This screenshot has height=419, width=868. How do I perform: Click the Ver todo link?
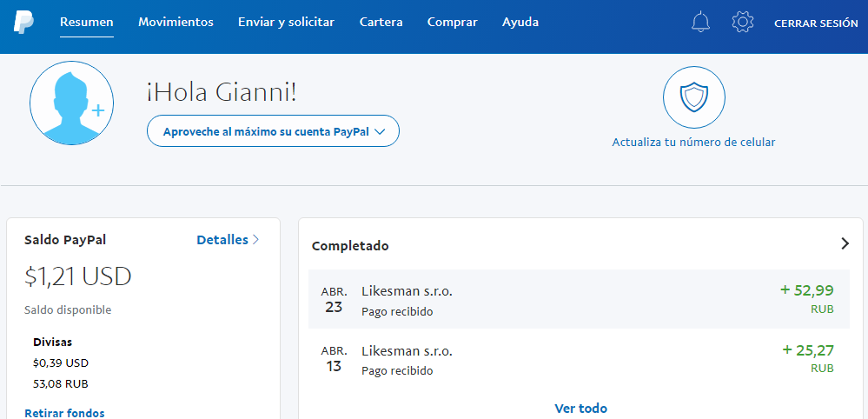point(580,409)
